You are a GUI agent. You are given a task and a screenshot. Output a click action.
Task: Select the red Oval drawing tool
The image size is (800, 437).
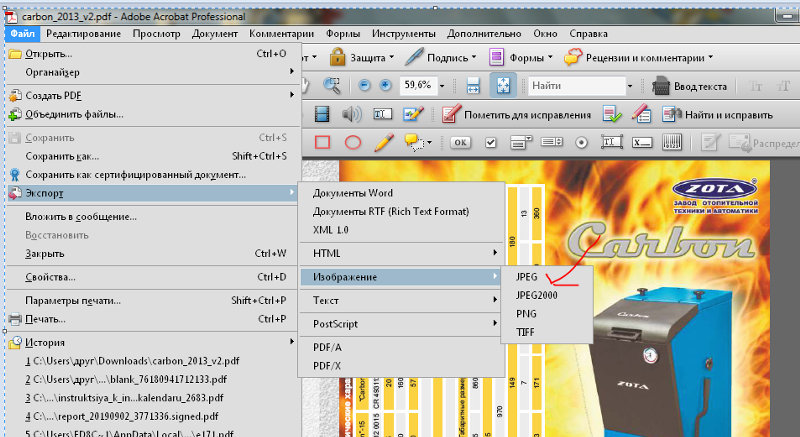coord(353,142)
